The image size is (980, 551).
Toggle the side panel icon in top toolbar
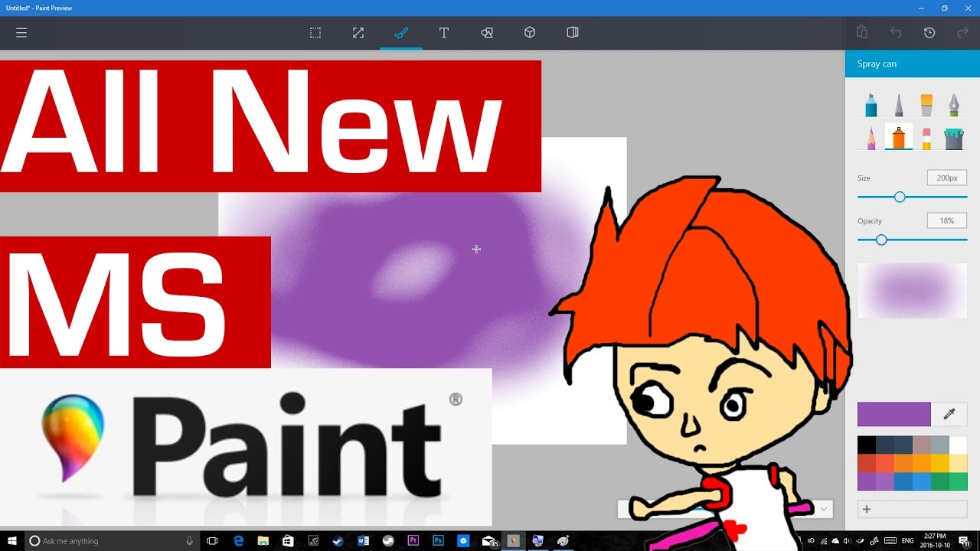(573, 33)
